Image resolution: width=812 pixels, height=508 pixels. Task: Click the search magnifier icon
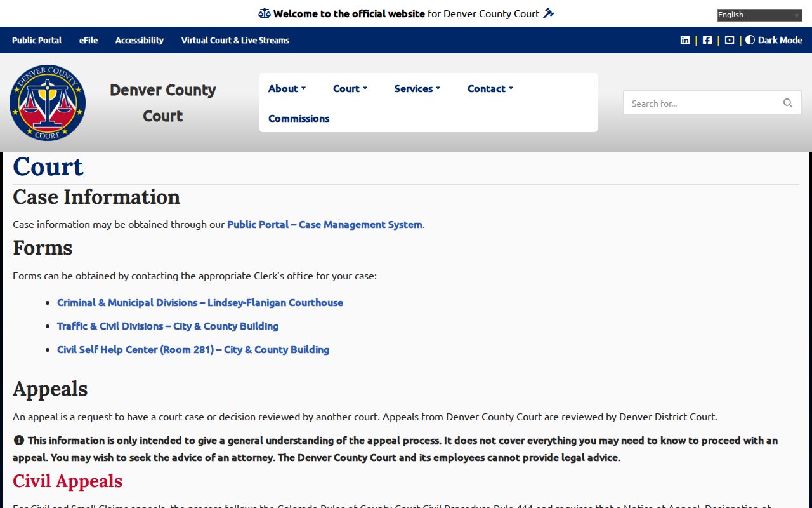click(x=788, y=103)
